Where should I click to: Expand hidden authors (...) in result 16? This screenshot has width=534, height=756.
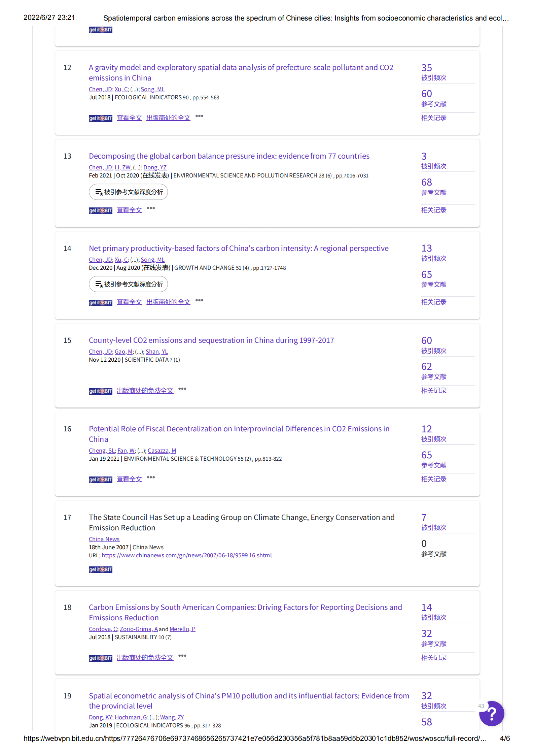(142, 451)
